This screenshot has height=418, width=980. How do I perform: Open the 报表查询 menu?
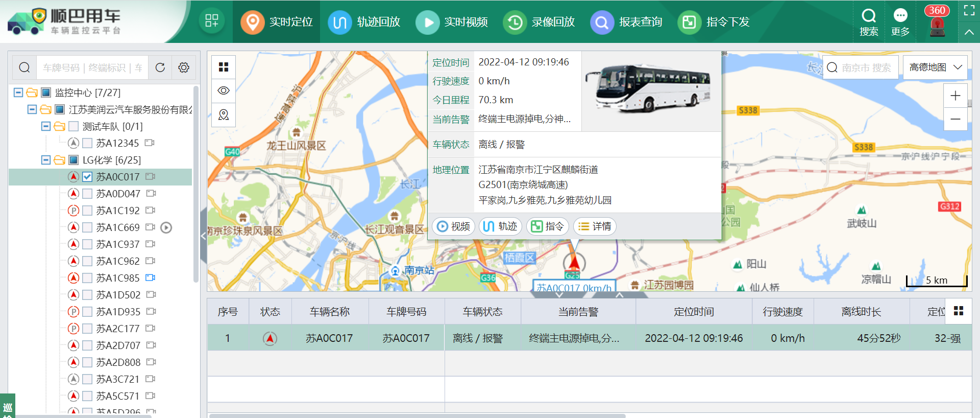click(x=626, y=22)
